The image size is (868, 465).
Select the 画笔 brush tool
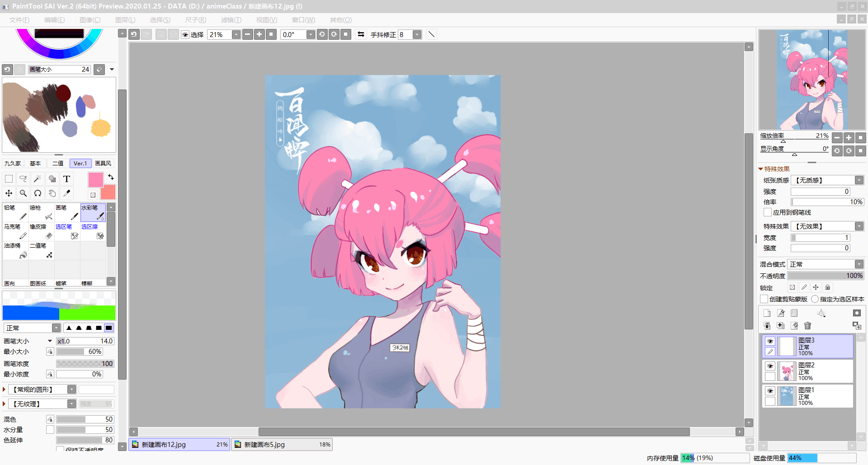coord(67,212)
